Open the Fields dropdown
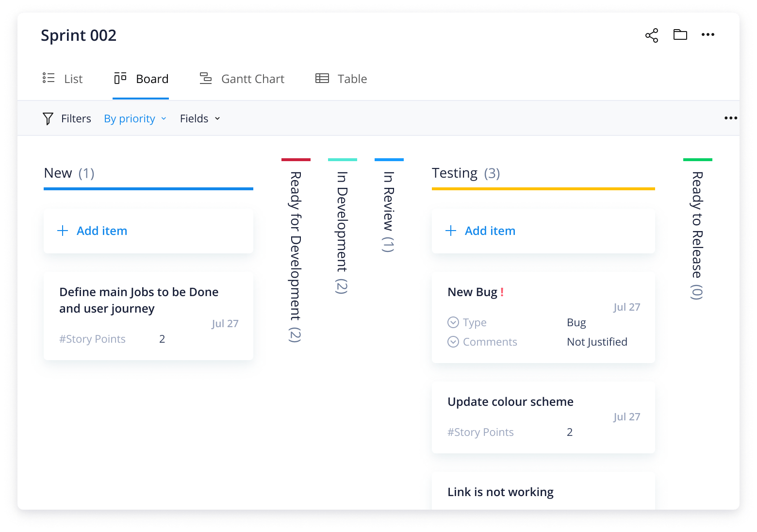Viewport: 757px width, 532px height. coord(199,118)
